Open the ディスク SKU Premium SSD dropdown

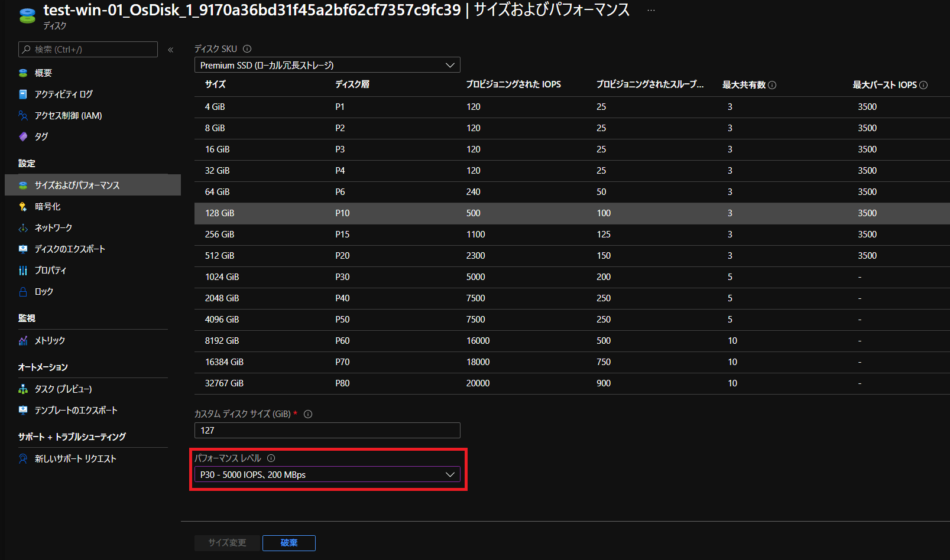click(x=327, y=65)
